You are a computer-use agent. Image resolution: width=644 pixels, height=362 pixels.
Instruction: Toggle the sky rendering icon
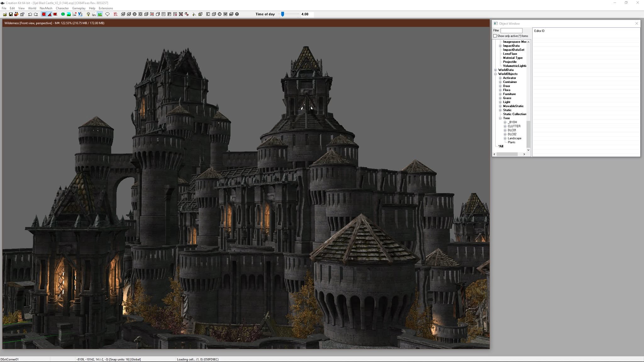coord(94,14)
